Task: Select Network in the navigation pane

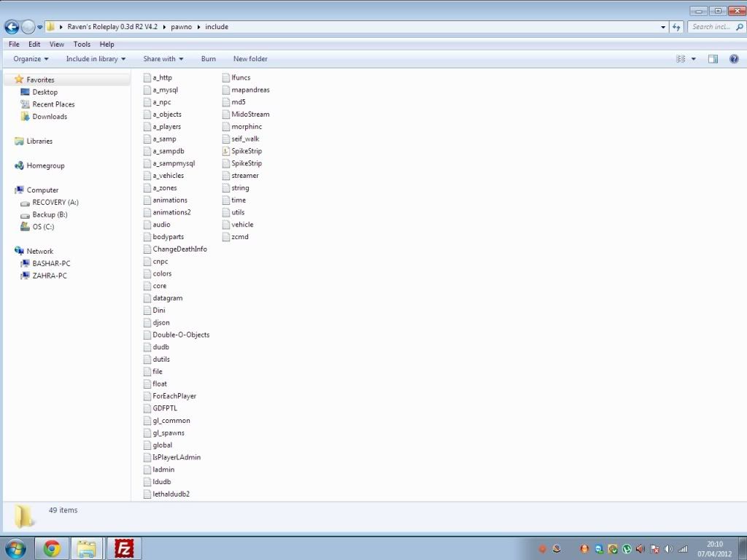Action: tap(39, 252)
